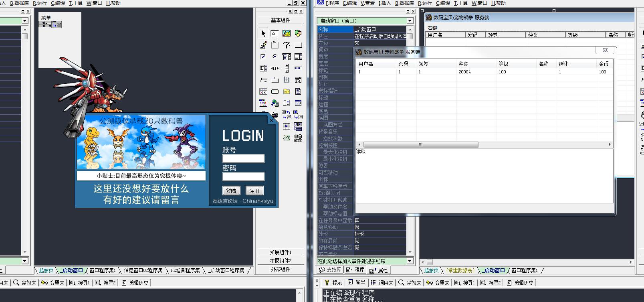This screenshot has width=644, height=302.
Task: Pick the ODBC external database component
Action: tap(298, 138)
